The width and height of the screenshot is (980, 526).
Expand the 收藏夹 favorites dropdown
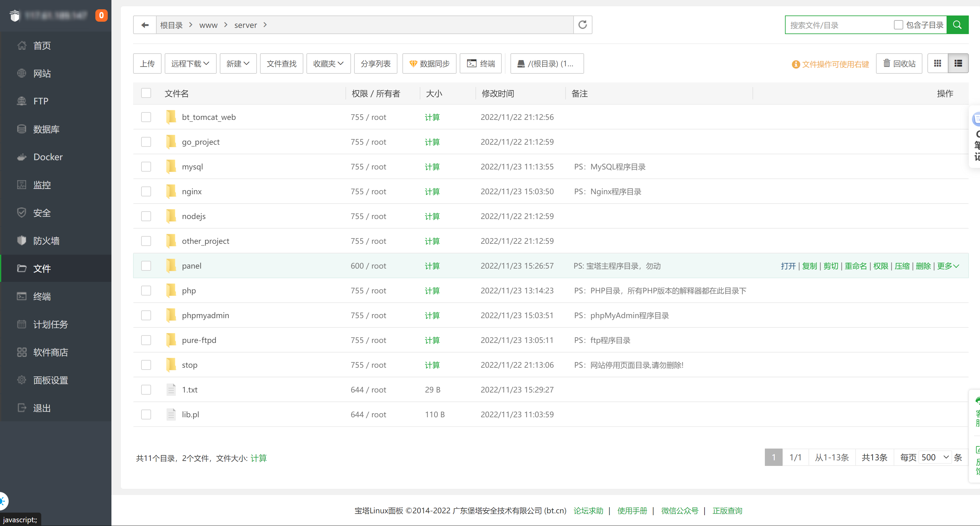coord(329,64)
